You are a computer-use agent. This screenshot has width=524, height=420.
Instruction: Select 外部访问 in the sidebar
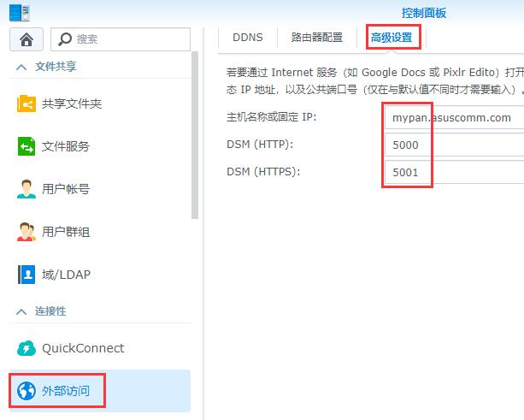point(100,391)
